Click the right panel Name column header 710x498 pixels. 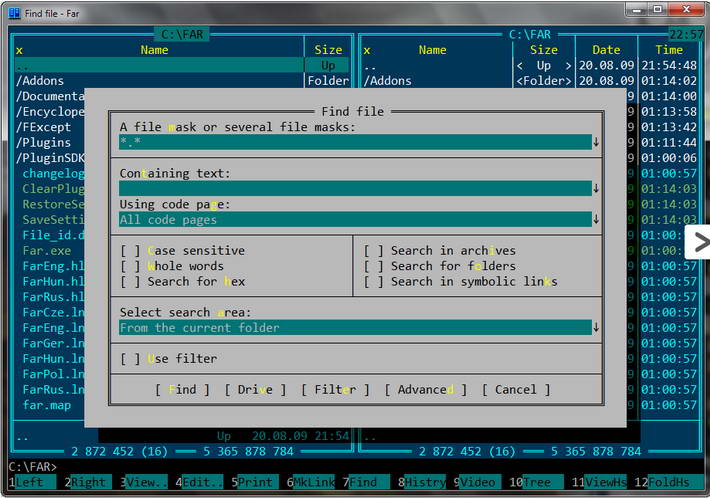tap(432, 50)
